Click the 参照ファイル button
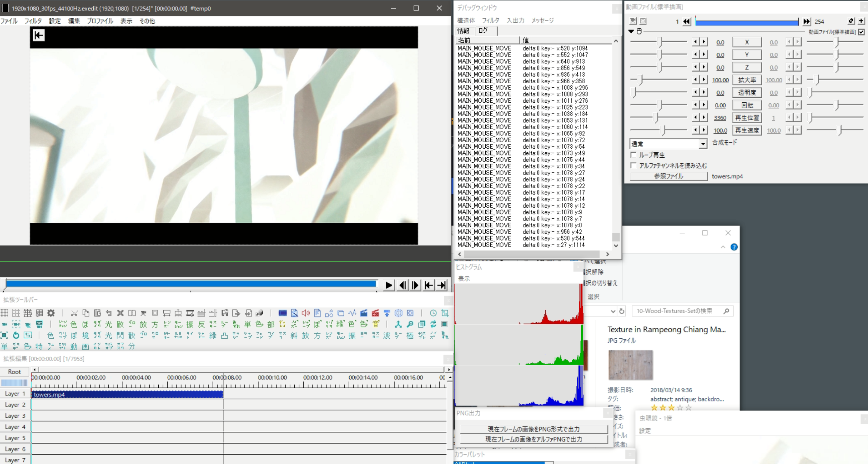Screen dimensions: 868x464 point(668,176)
